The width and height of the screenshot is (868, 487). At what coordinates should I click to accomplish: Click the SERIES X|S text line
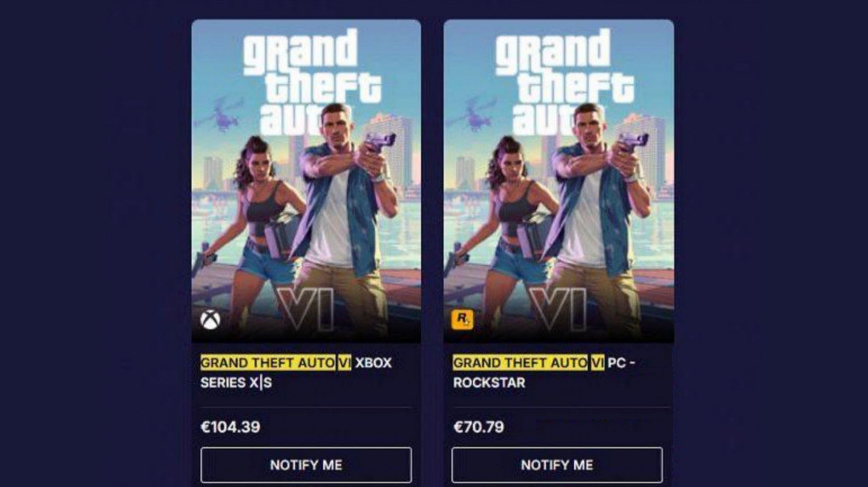click(x=236, y=383)
